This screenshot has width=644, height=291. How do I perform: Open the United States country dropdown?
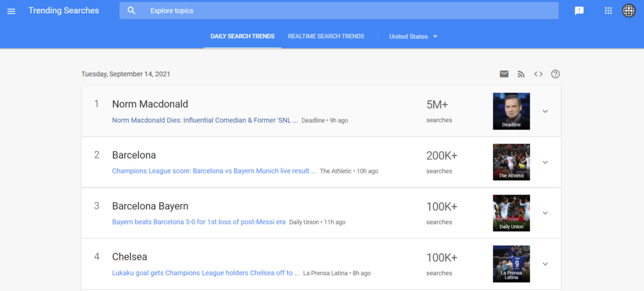tap(414, 36)
